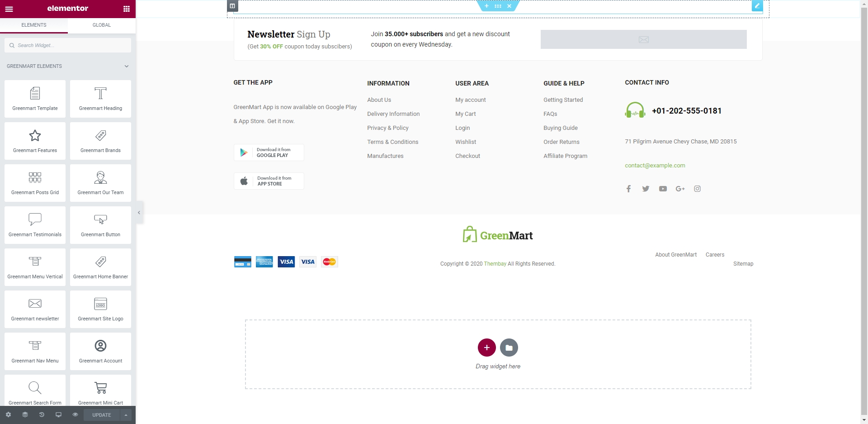Click the Update button
Image resolution: width=868 pixels, height=424 pixels.
102,415
